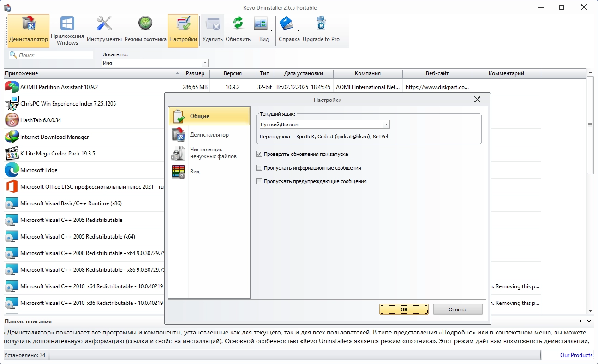Open the Our Products link
The height and width of the screenshot is (364, 598).
tap(576, 355)
